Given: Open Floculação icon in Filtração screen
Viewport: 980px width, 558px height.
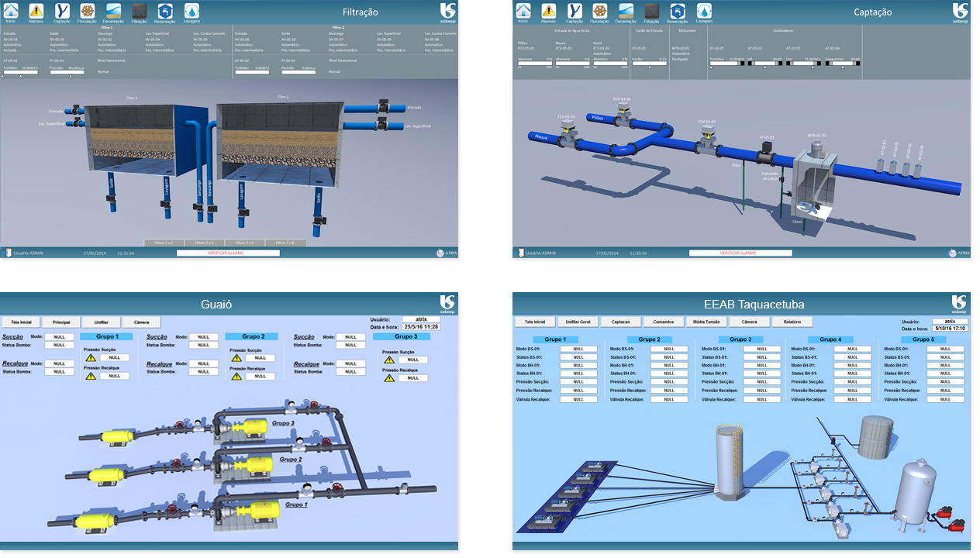Looking at the screenshot, I should (88, 11).
